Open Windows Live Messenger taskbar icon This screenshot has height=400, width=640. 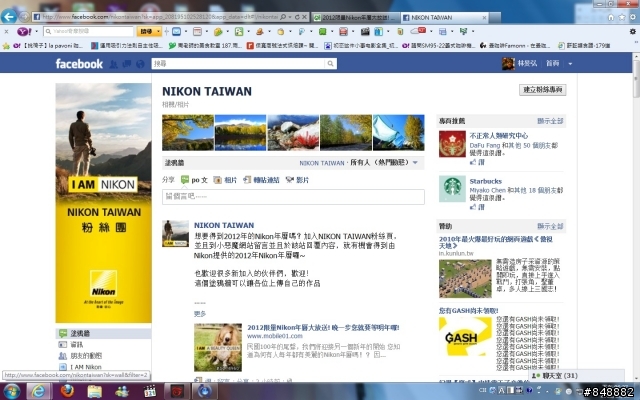[122, 391]
